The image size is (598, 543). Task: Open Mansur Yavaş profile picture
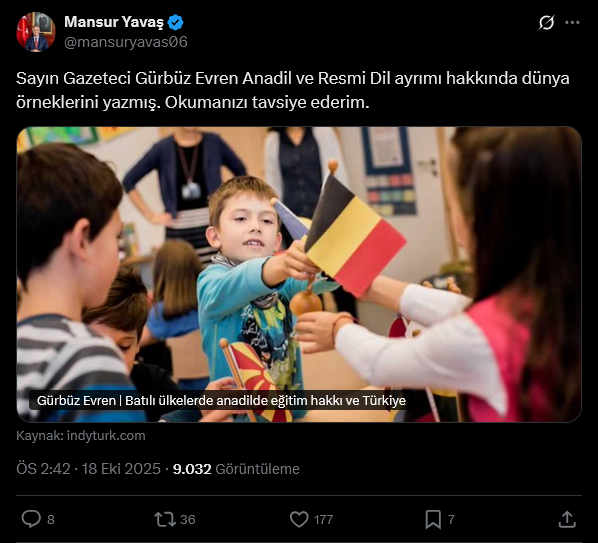pyautogui.click(x=36, y=32)
